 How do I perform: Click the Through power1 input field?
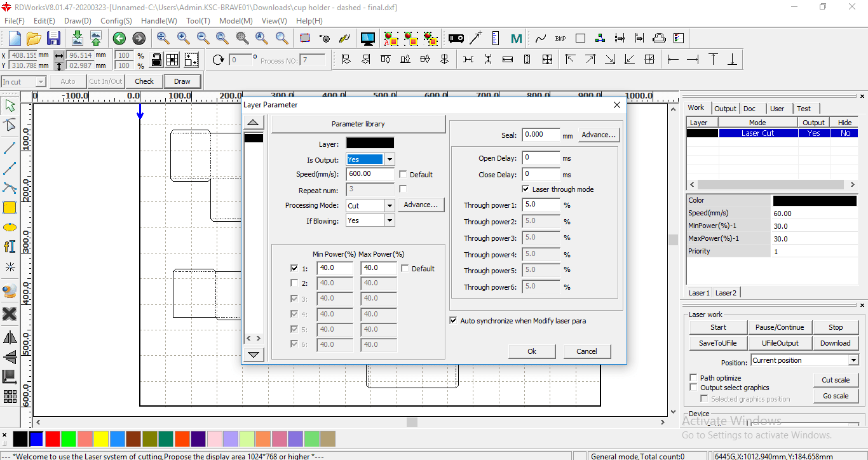(x=541, y=205)
